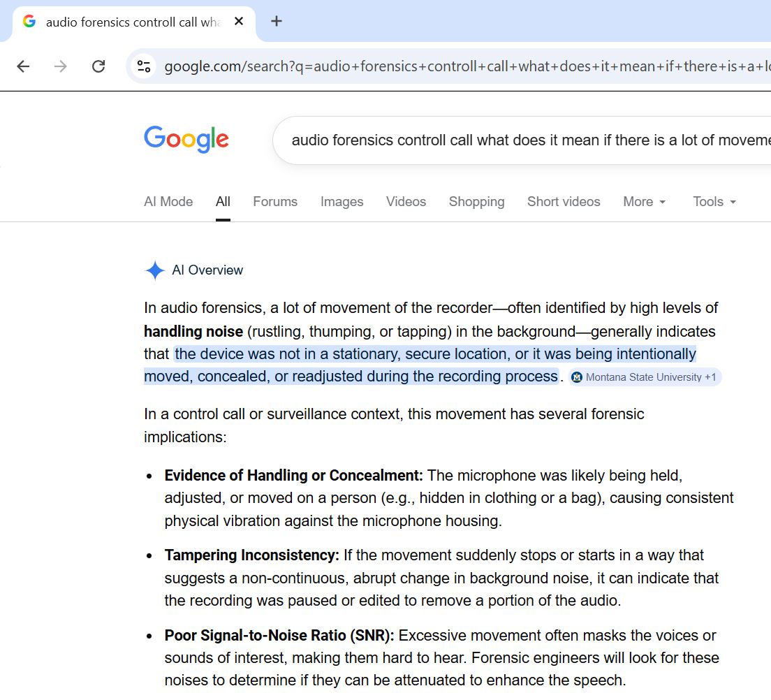
Task: Reload the current page
Action: (98, 66)
